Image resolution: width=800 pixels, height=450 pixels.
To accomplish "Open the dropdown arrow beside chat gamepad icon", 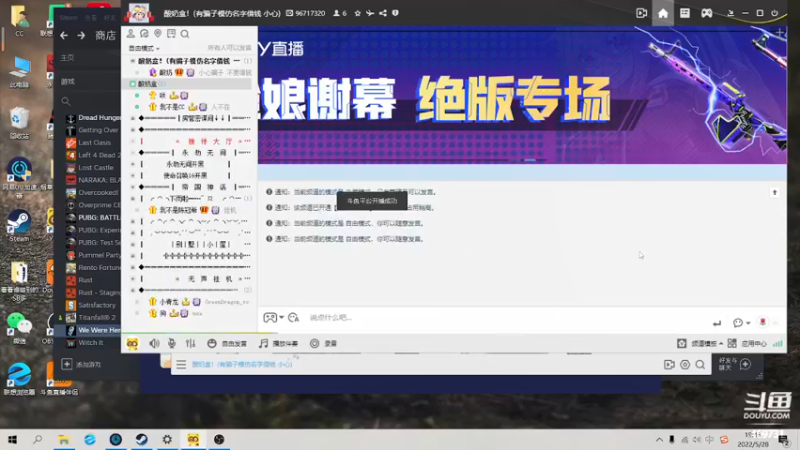I will click(x=281, y=317).
